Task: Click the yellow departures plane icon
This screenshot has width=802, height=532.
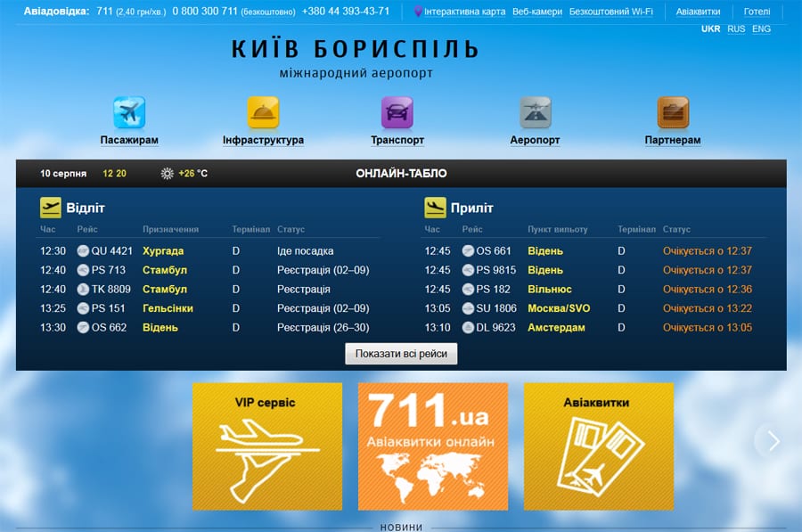Action: coord(51,208)
